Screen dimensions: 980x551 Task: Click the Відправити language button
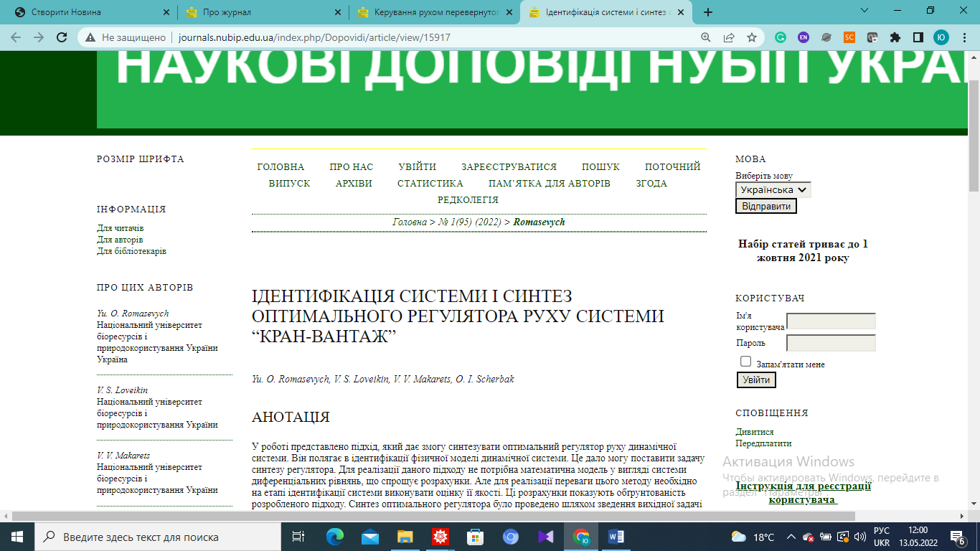pyautogui.click(x=765, y=206)
